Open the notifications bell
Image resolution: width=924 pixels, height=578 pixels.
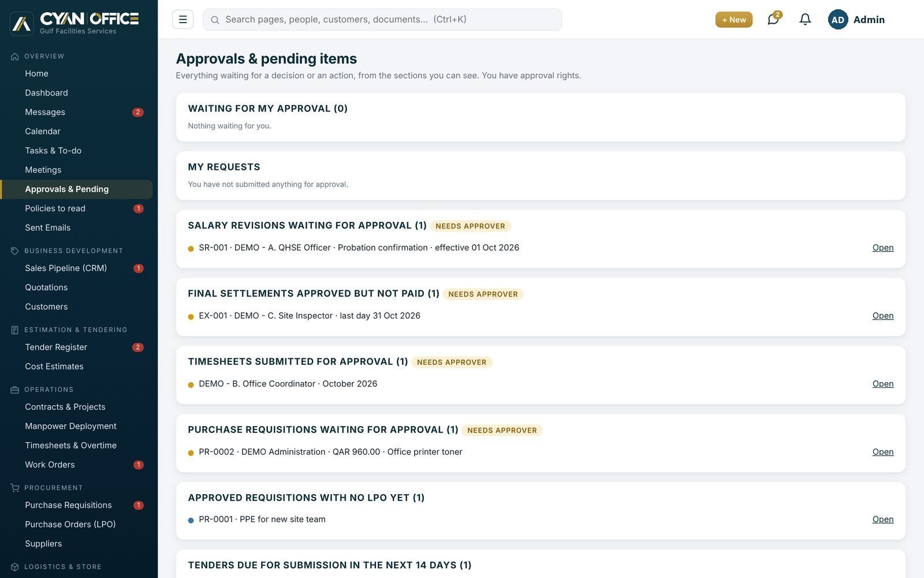tap(805, 19)
